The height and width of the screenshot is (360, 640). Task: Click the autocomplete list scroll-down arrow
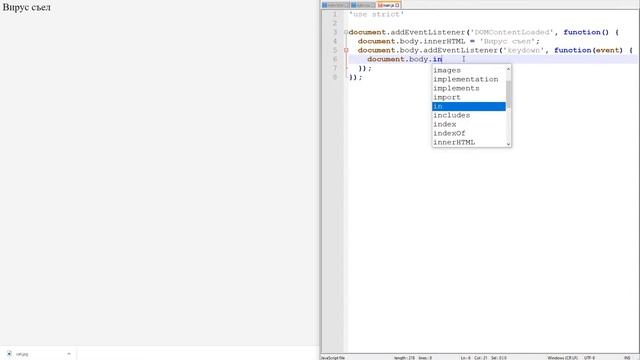[508, 143]
